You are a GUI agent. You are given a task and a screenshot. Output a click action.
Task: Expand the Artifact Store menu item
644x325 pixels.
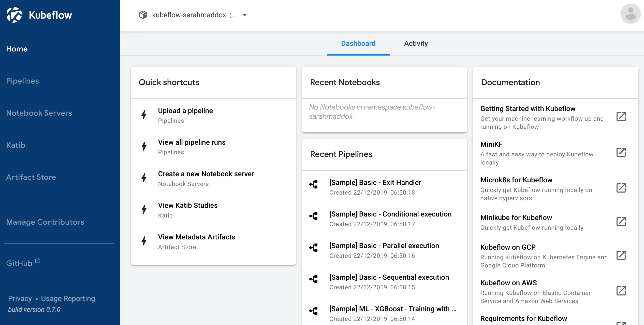(x=31, y=177)
